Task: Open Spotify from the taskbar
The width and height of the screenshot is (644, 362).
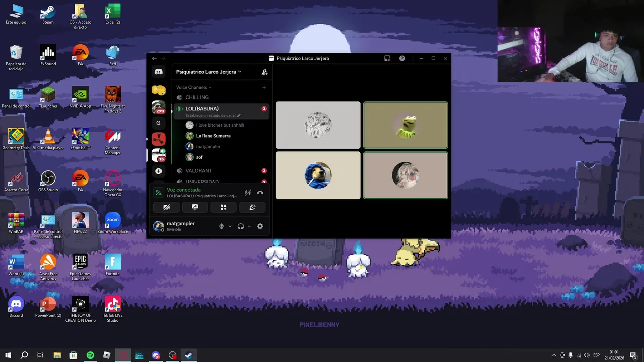Action: tap(90, 355)
